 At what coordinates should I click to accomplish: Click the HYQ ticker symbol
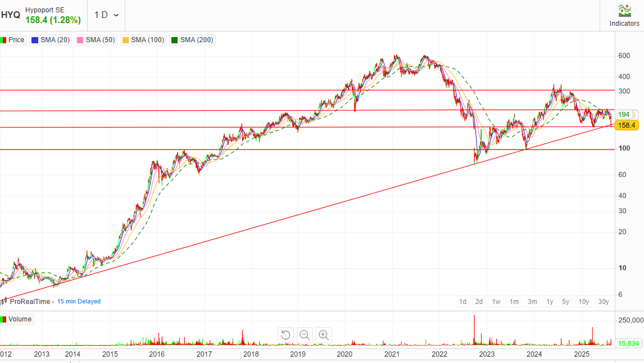(11, 15)
